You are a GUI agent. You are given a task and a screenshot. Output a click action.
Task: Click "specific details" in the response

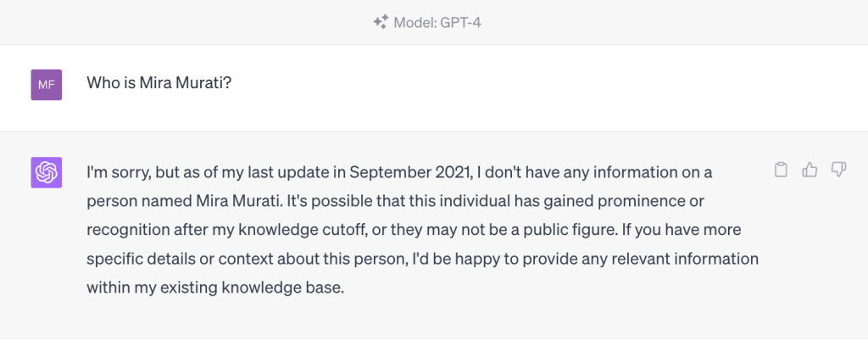click(135, 259)
